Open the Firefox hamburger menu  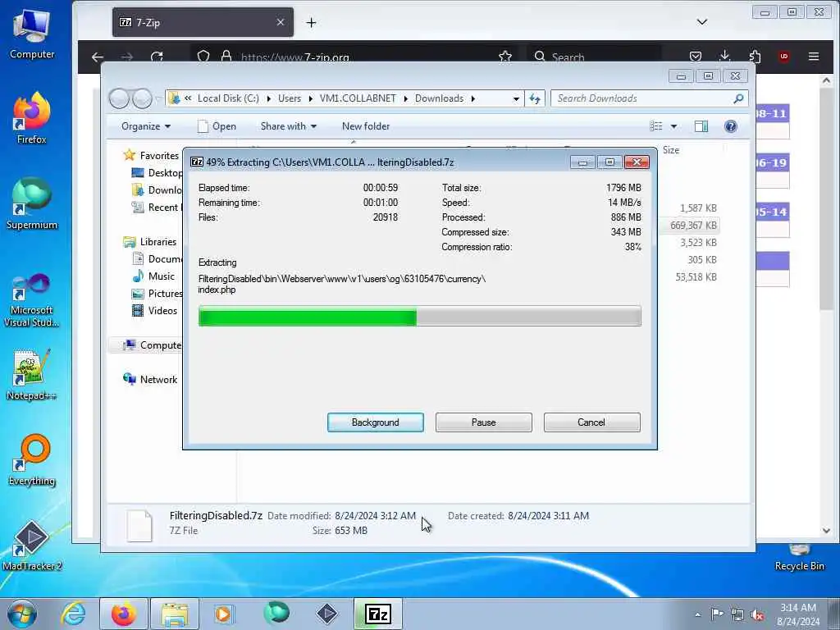(x=813, y=57)
